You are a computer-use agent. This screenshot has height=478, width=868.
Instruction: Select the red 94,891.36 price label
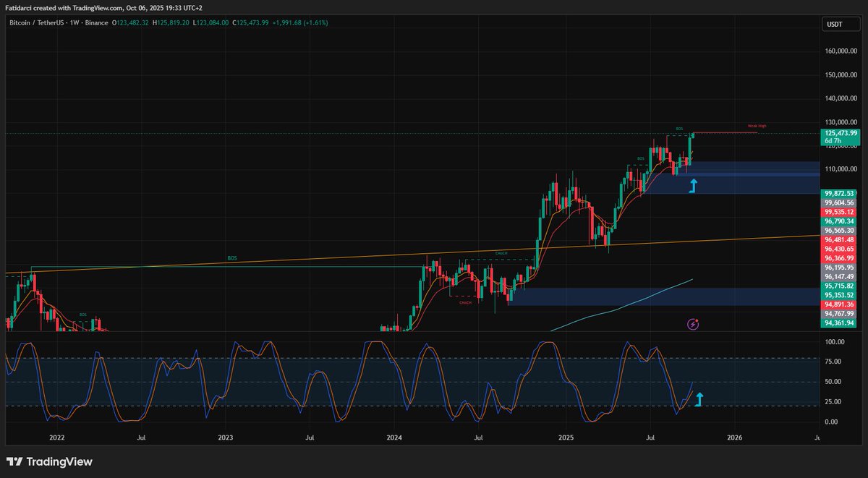[x=840, y=304]
